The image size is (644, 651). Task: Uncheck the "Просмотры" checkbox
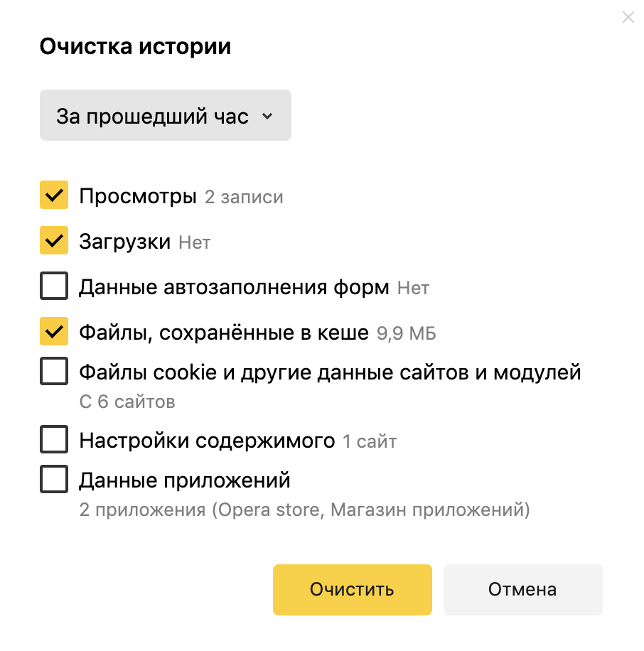(54, 195)
